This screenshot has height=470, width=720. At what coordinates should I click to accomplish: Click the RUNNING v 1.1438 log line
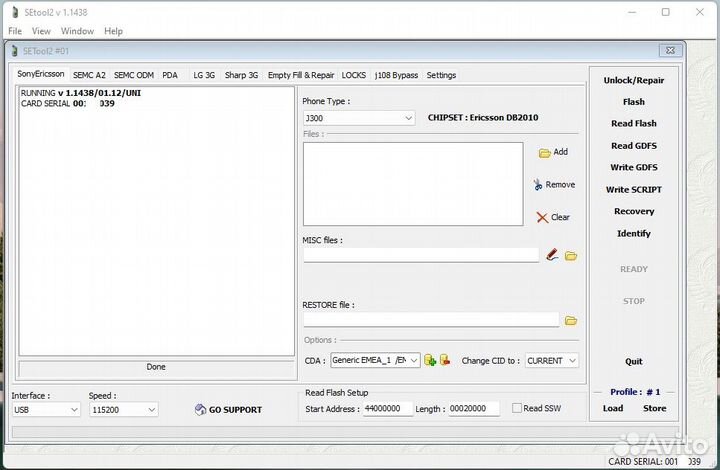(81, 93)
